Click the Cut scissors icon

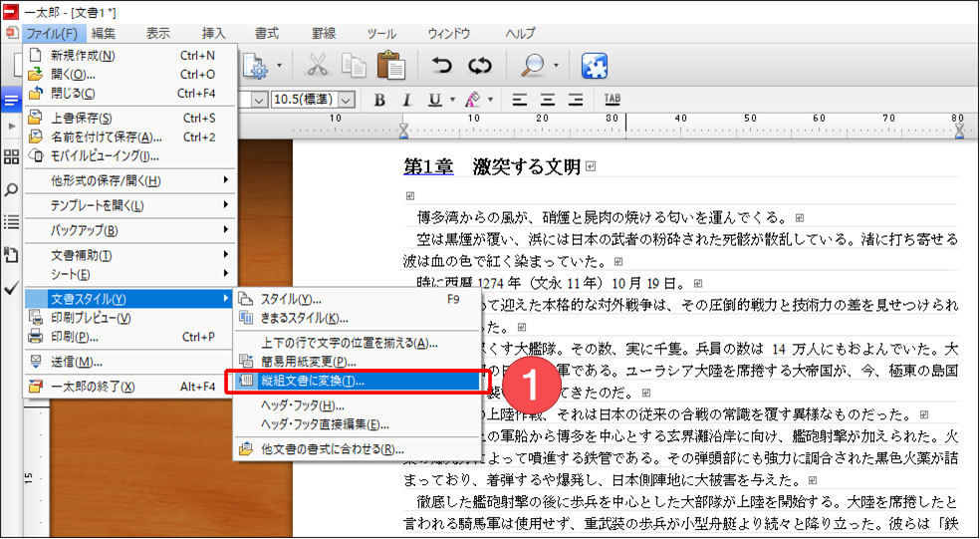click(317, 66)
